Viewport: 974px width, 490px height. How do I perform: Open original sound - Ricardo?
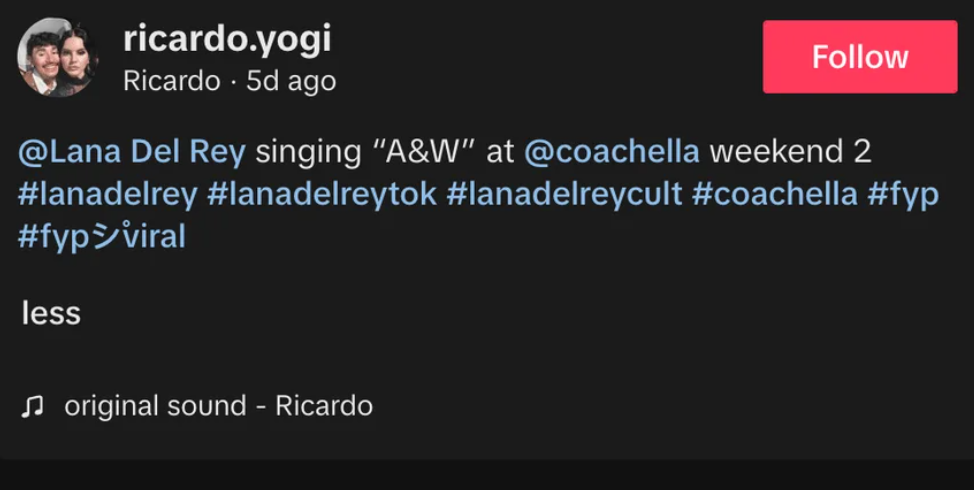(218, 406)
